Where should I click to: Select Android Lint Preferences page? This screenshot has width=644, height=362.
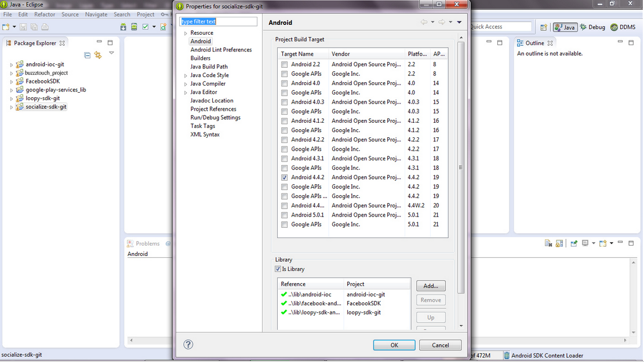point(221,50)
